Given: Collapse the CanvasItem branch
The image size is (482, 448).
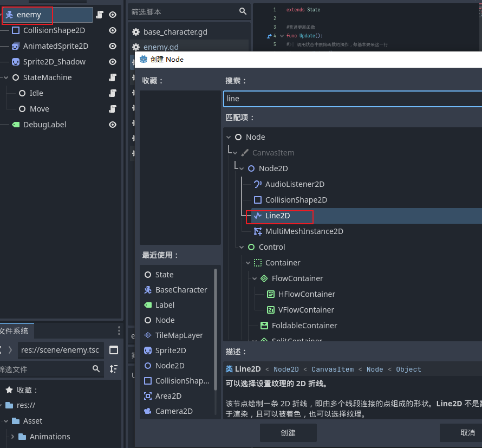Looking at the screenshot, I should click(235, 153).
